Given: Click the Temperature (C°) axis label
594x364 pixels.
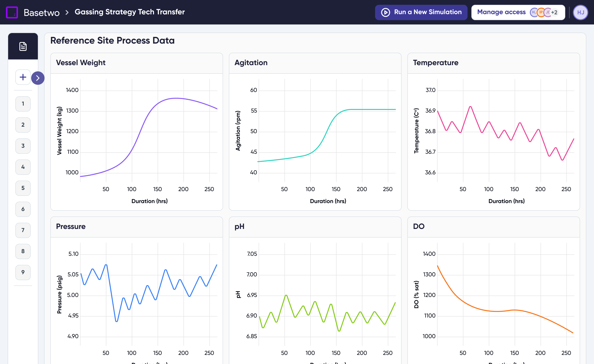Looking at the screenshot, I should tap(416, 131).
